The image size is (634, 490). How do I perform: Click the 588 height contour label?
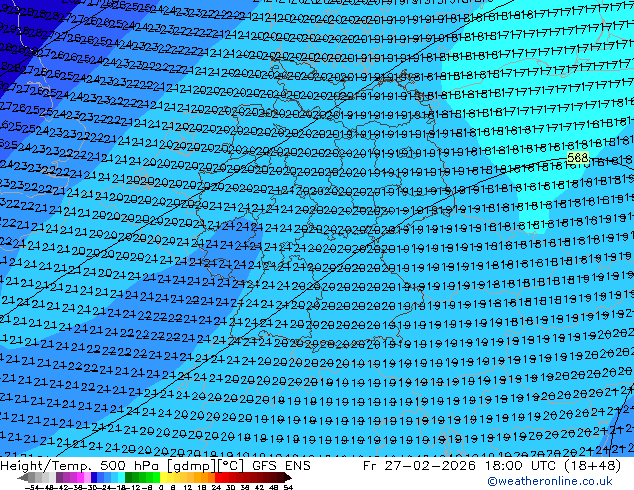577,157
